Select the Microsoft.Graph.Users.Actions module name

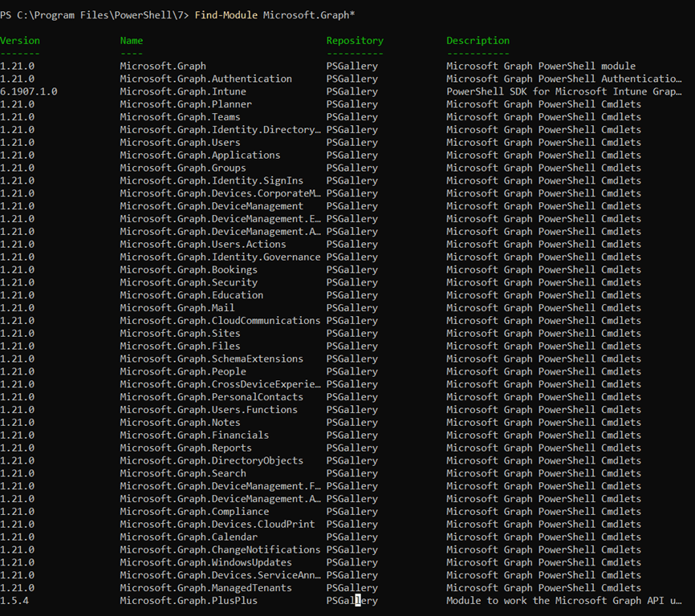(x=203, y=245)
